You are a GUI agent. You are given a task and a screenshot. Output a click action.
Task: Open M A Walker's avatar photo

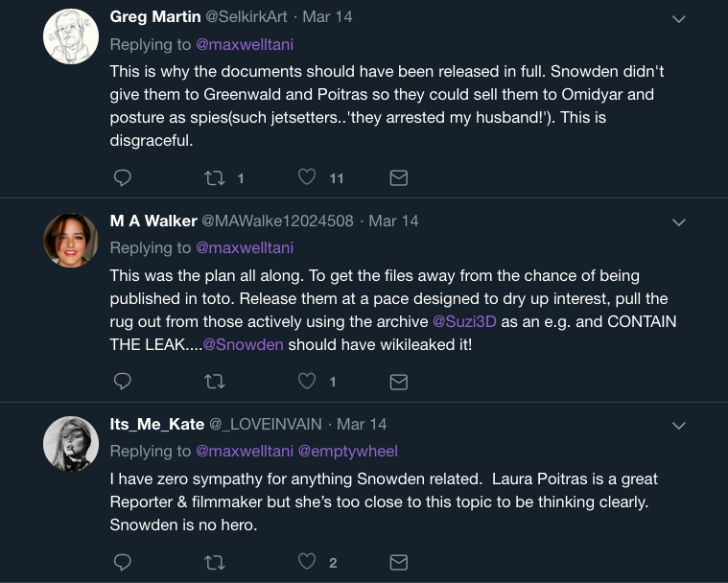pos(72,240)
